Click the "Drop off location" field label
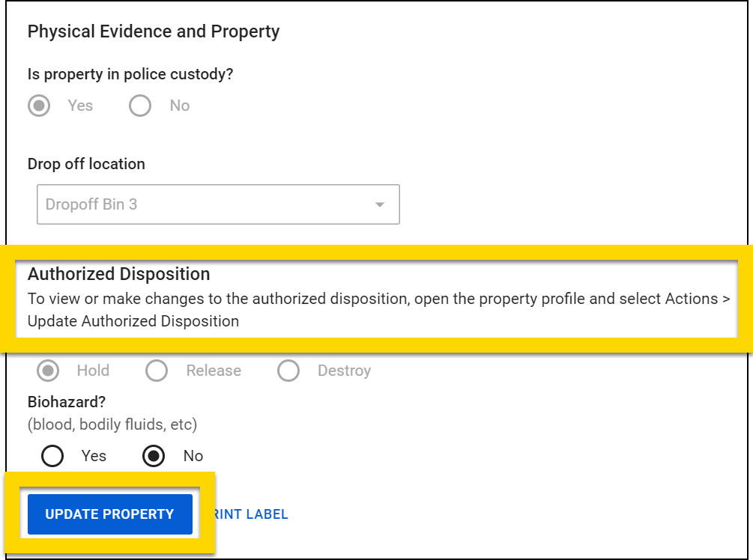The image size is (753, 560). [85, 164]
